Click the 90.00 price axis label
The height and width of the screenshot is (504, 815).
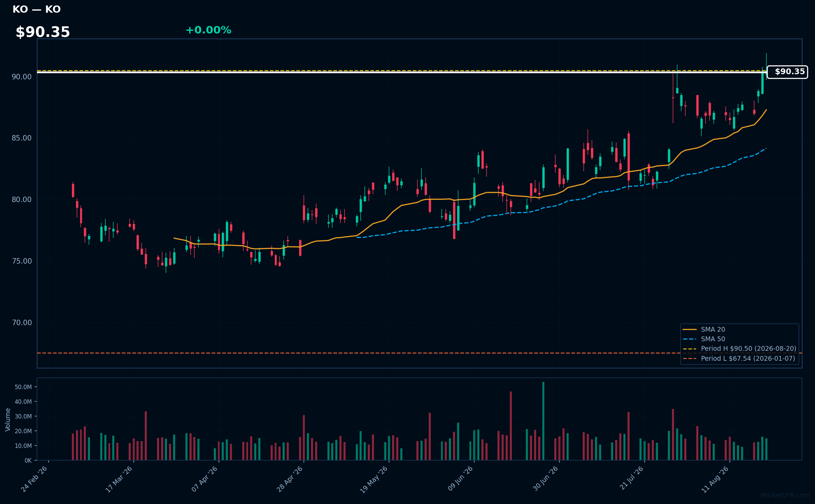click(22, 77)
